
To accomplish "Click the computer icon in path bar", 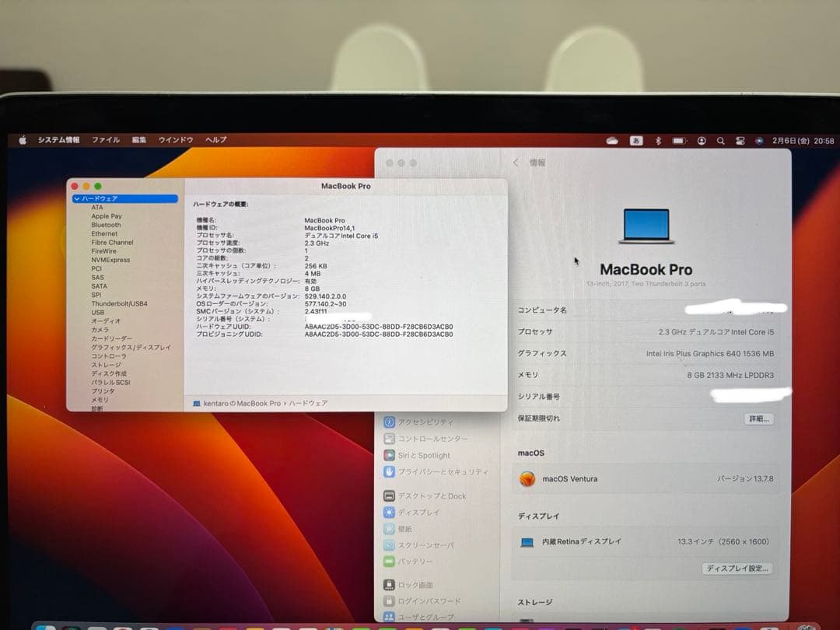I will click(197, 404).
